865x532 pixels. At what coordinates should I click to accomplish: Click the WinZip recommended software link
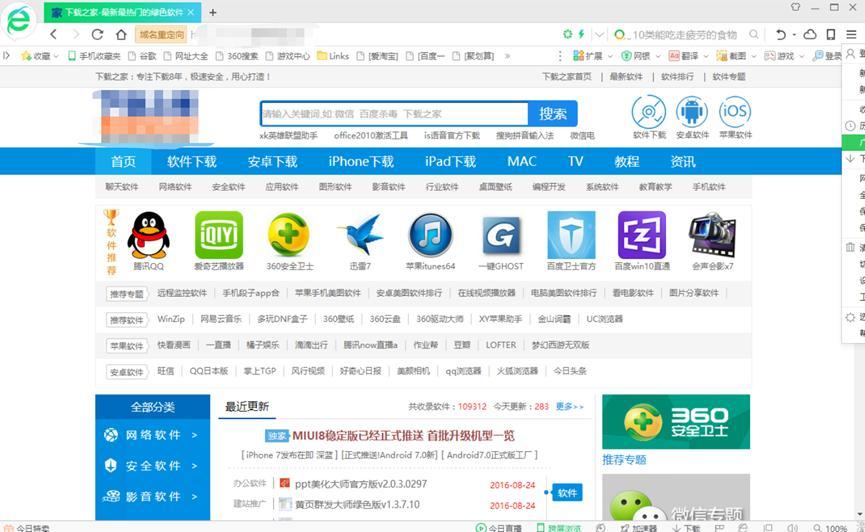coord(171,319)
